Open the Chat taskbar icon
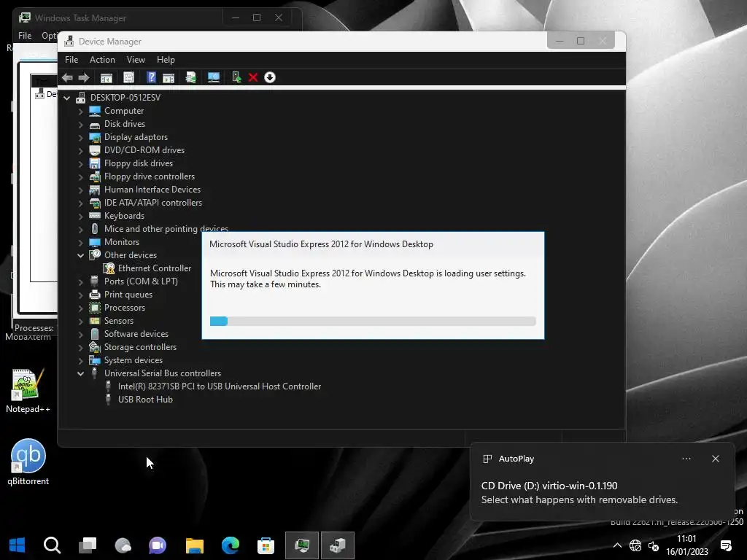747x560 pixels. (158, 545)
